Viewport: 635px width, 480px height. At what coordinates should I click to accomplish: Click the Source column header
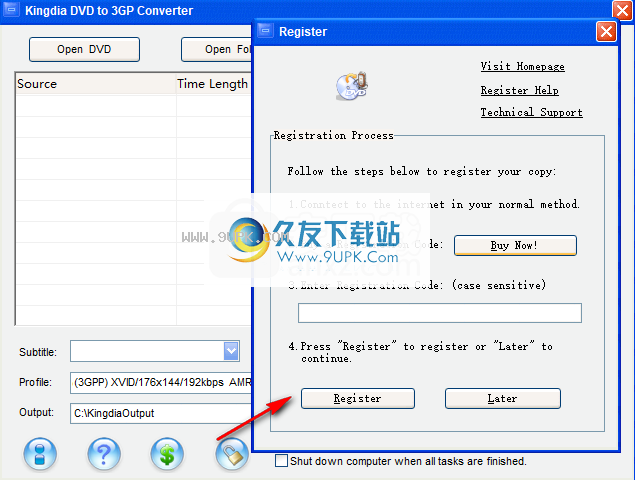96,84
